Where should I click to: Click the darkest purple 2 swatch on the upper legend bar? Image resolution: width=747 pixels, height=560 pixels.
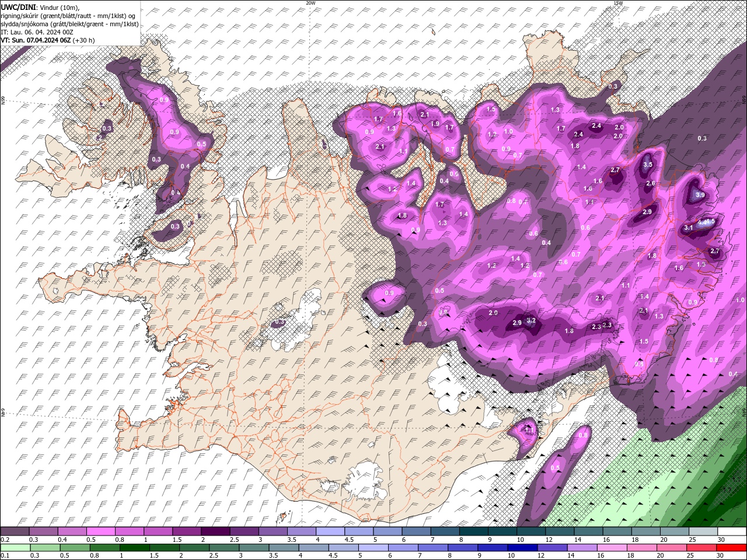(x=215, y=531)
